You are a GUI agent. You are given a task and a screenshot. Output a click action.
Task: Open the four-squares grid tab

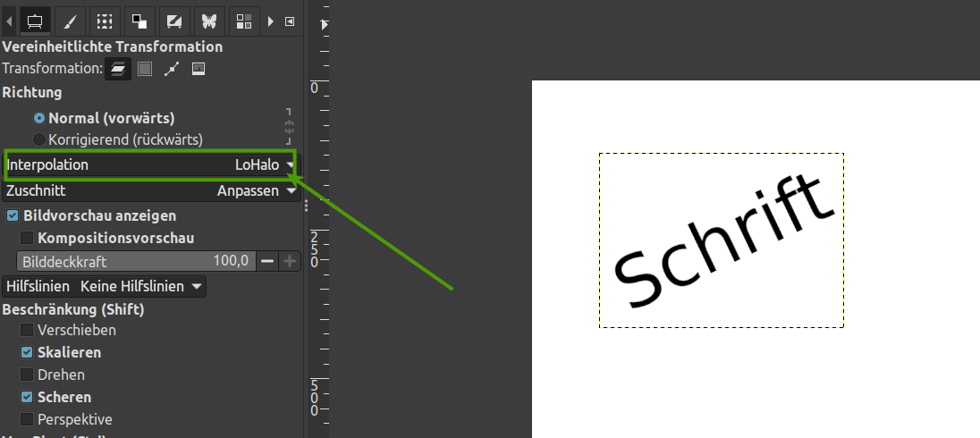[244, 21]
